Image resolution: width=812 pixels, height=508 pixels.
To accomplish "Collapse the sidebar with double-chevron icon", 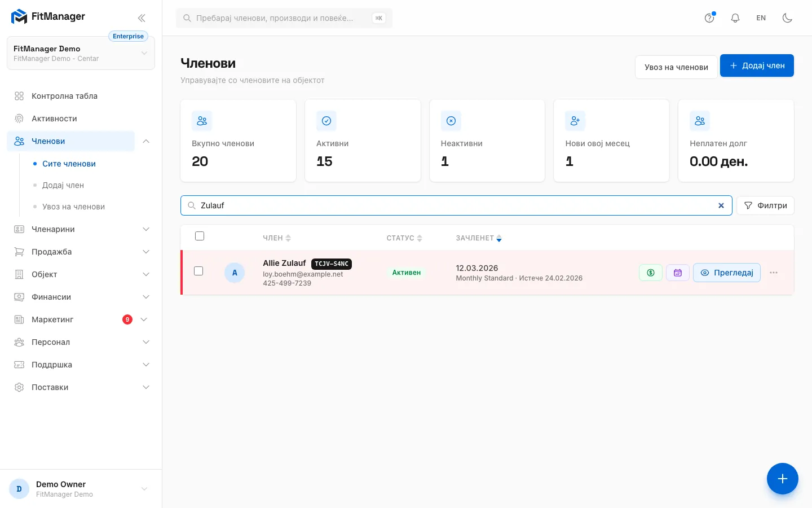I will click(142, 18).
